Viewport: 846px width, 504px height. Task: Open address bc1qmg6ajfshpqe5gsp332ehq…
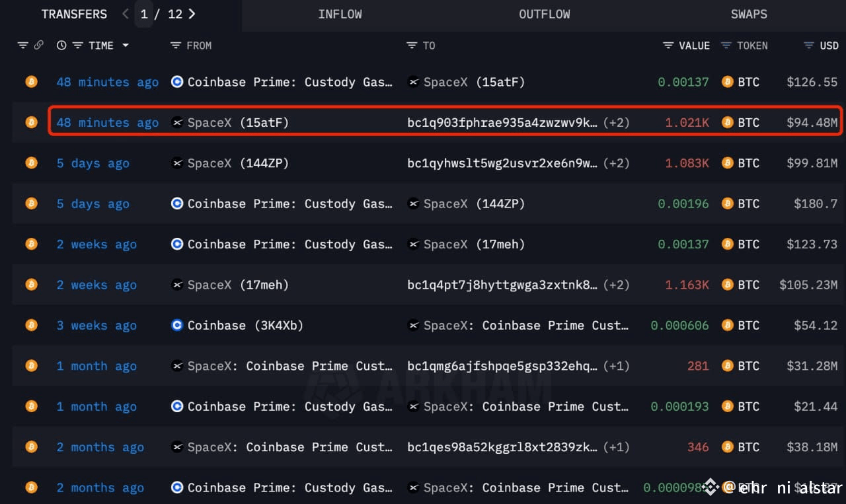[x=502, y=366]
